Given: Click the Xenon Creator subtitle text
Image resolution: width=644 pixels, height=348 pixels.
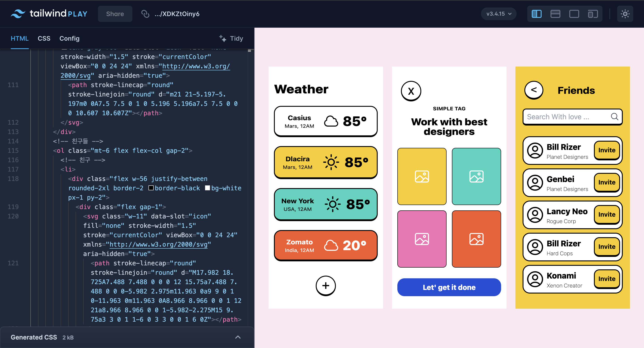Looking at the screenshot, I should pos(564,286).
